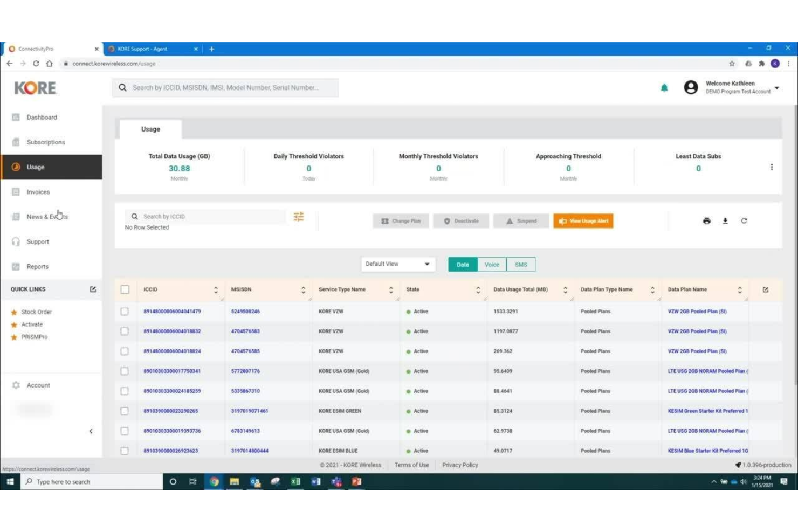Switch to the Voice tab
The height and width of the screenshot is (532, 798).
coord(491,264)
